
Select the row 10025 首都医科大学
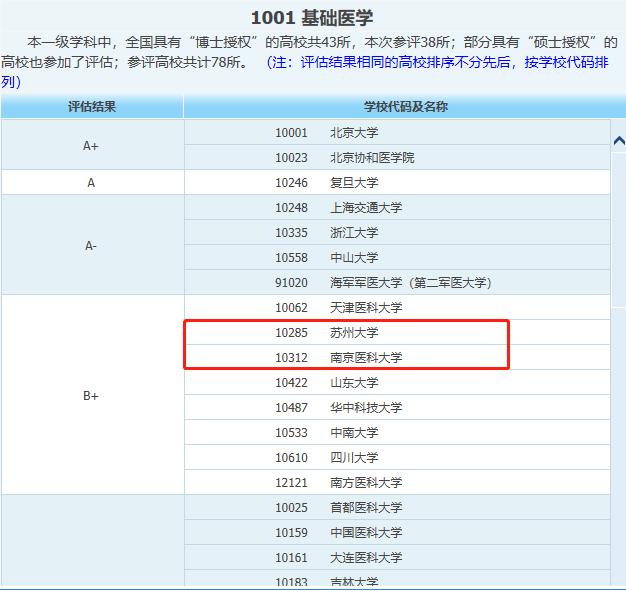point(397,507)
